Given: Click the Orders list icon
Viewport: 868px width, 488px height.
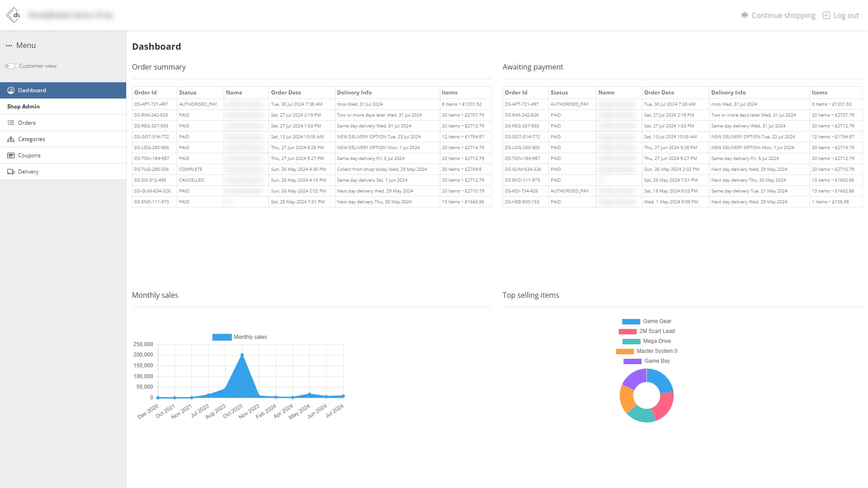Looking at the screenshot, I should coord(11,123).
